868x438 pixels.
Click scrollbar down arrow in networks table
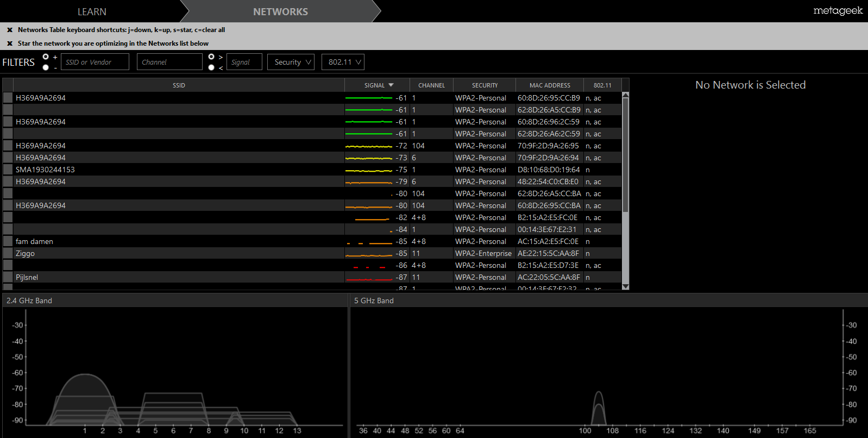(625, 286)
